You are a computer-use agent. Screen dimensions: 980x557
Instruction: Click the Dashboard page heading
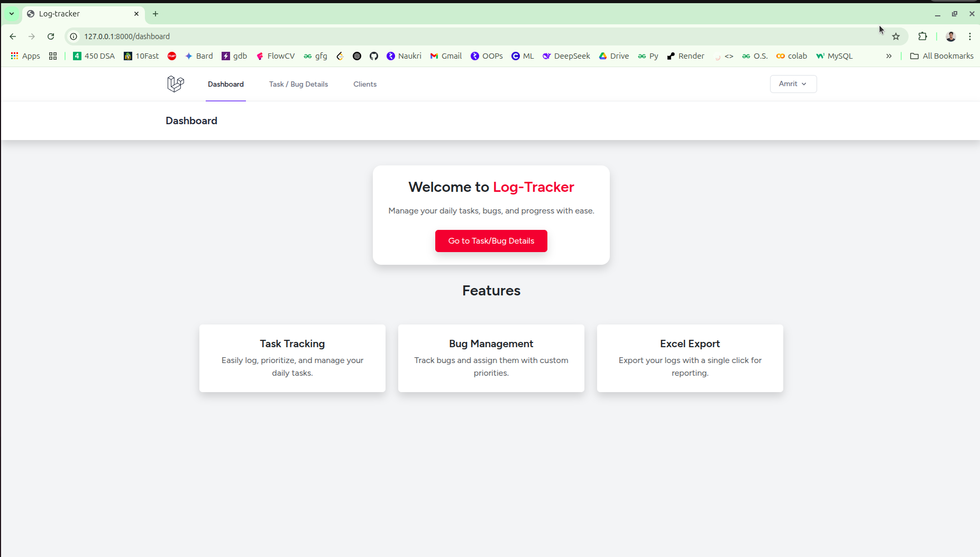(191, 120)
